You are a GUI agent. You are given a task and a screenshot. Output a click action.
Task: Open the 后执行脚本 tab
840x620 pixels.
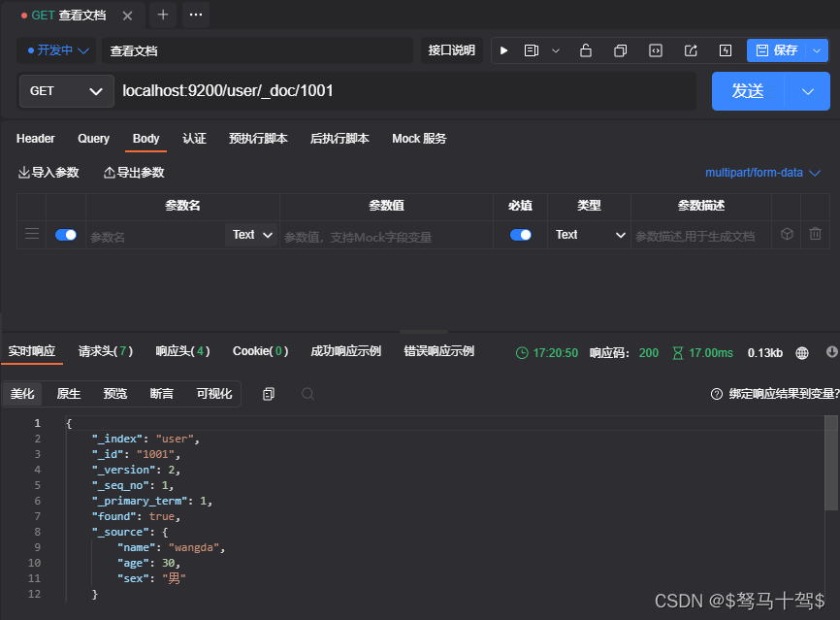(339, 139)
